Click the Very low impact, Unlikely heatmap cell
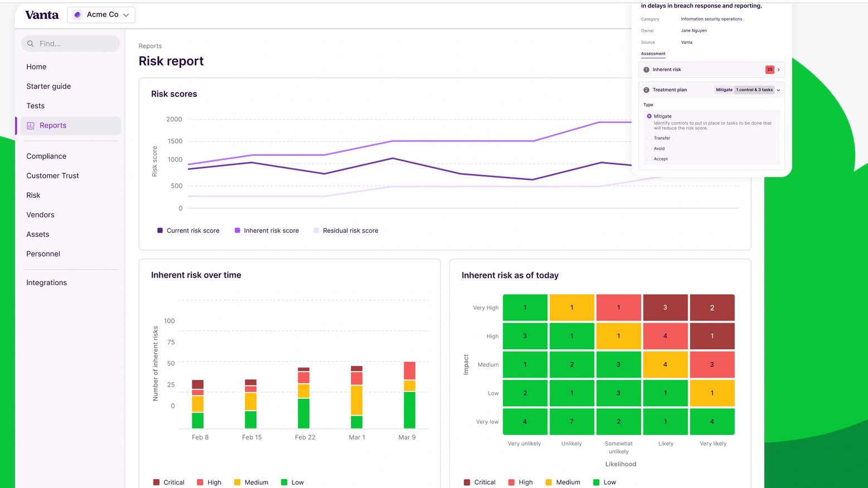The width and height of the screenshot is (868, 488). click(x=571, y=422)
